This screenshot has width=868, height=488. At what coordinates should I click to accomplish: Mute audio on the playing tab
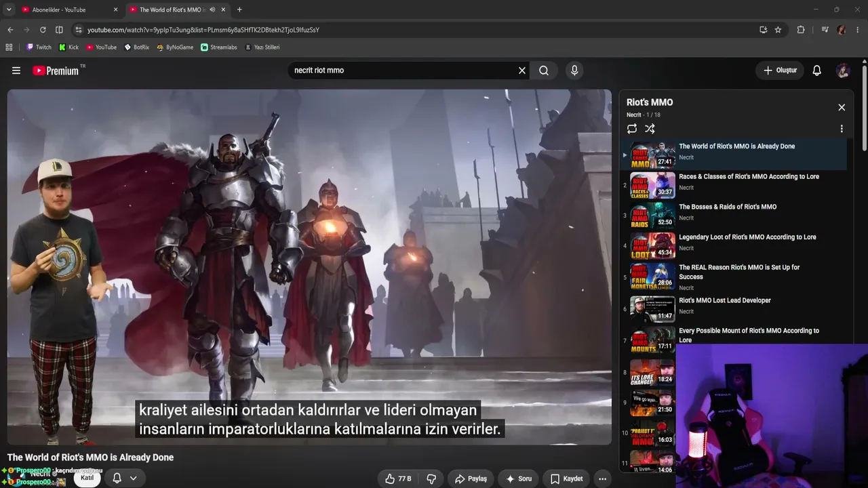[x=212, y=9]
